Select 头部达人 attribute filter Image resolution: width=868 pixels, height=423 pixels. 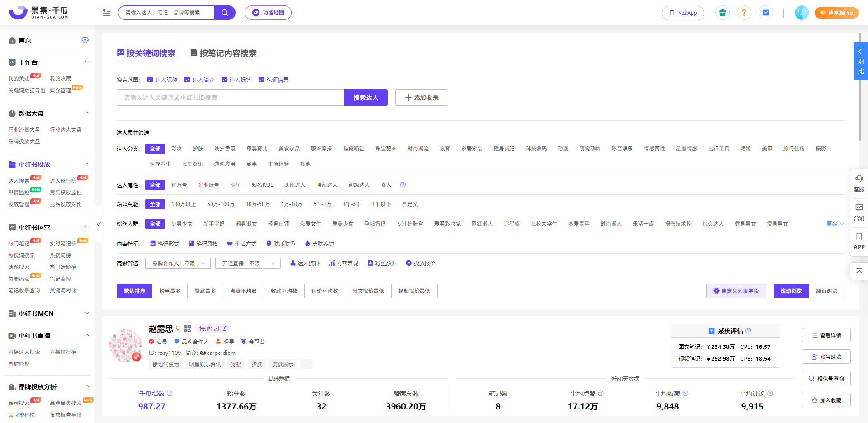295,185
